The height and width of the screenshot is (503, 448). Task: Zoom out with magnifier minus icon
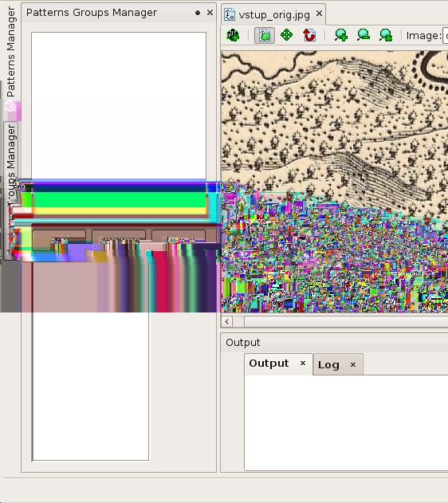[364, 35]
